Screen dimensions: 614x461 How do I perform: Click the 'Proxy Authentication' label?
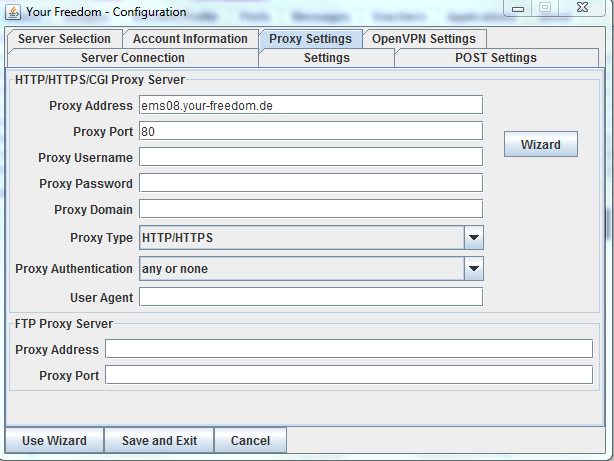(x=74, y=269)
